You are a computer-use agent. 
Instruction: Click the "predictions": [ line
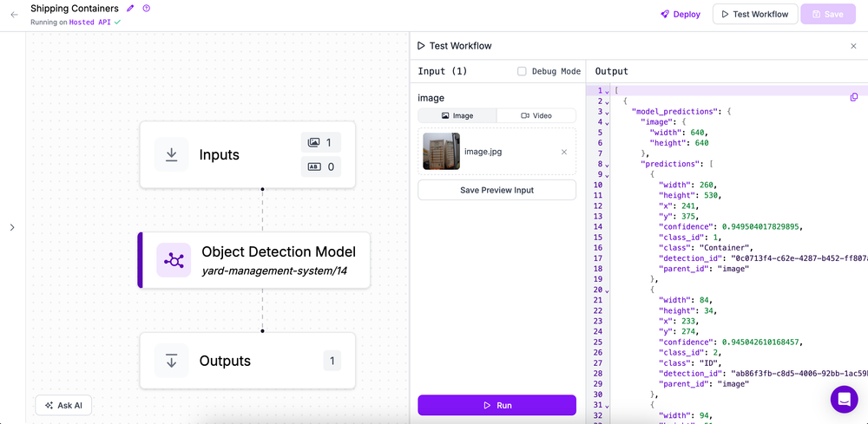click(676, 164)
